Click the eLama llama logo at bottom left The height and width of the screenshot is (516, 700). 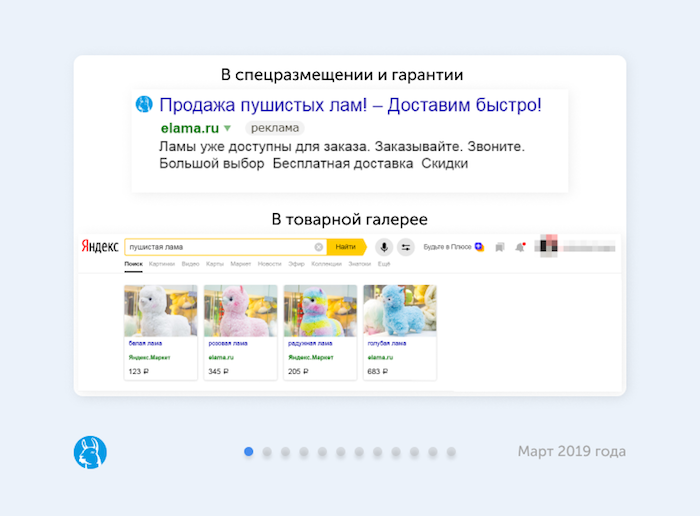click(x=90, y=452)
